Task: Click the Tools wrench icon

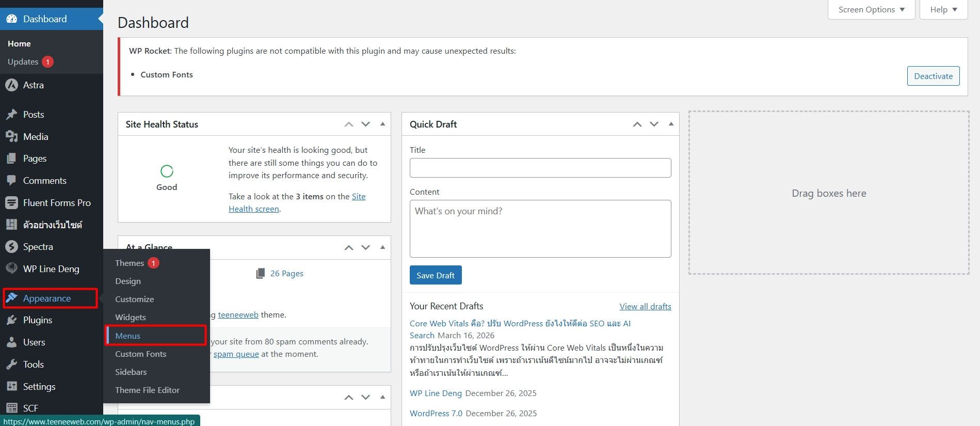Action: click(11, 365)
